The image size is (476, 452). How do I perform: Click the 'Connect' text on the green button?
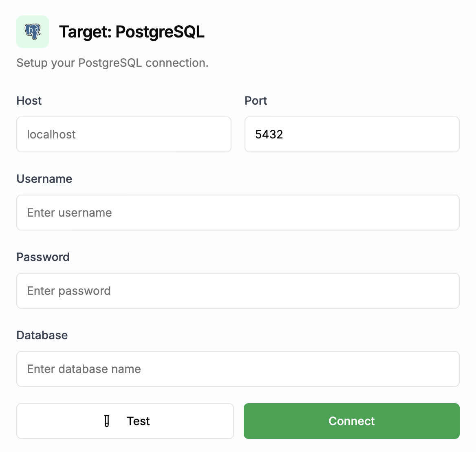[351, 421]
